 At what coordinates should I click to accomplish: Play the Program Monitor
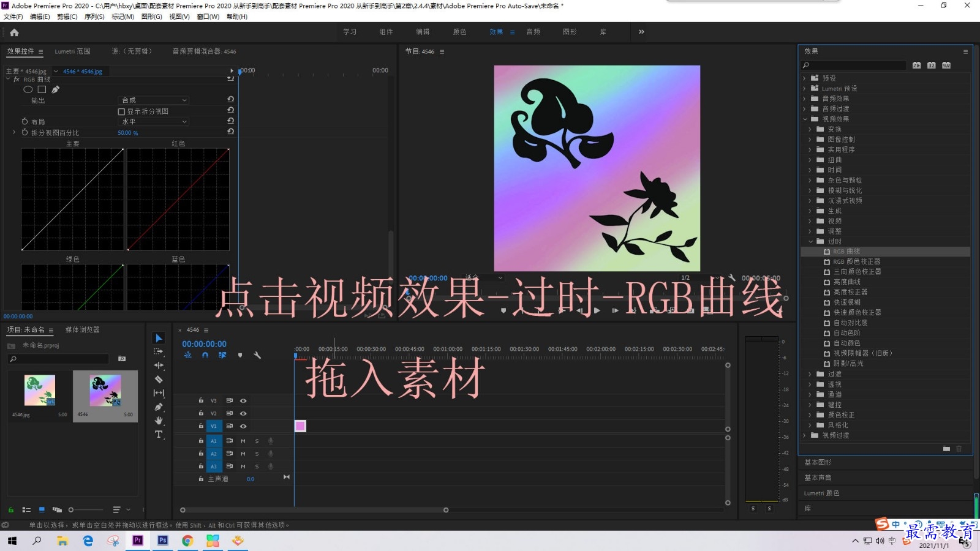[597, 310]
